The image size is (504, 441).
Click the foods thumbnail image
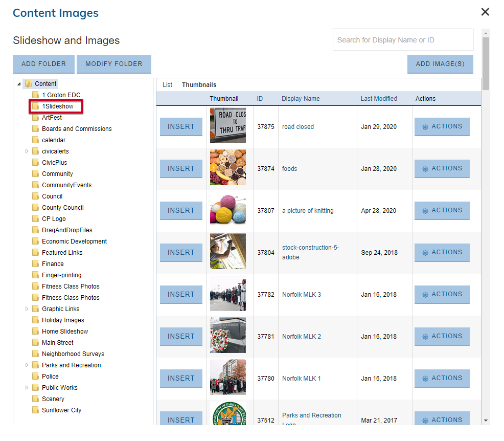[228, 167]
